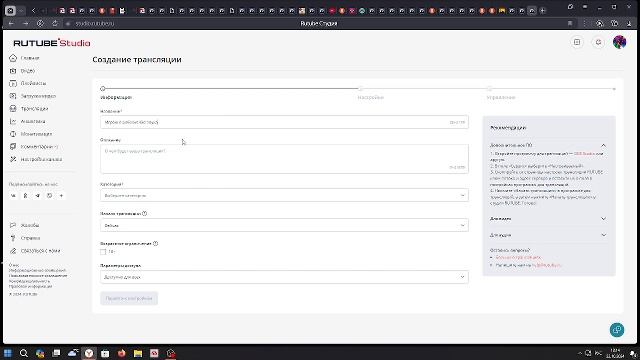Open Windows Start menu
640x360 pixels.
click(x=7, y=353)
